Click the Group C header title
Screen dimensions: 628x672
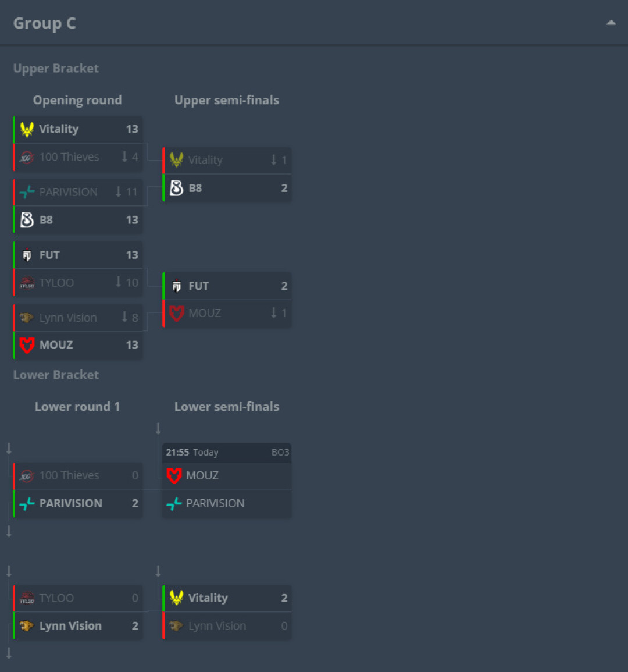pos(45,23)
